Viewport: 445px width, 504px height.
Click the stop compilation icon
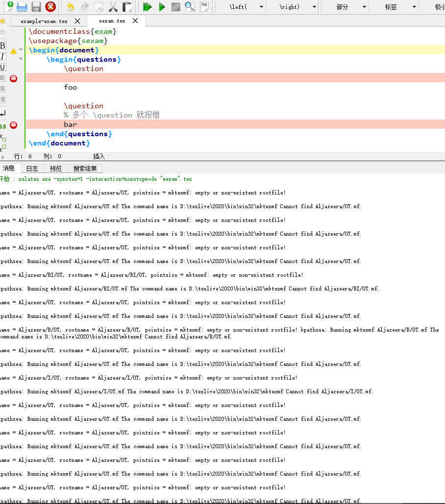(175, 7)
